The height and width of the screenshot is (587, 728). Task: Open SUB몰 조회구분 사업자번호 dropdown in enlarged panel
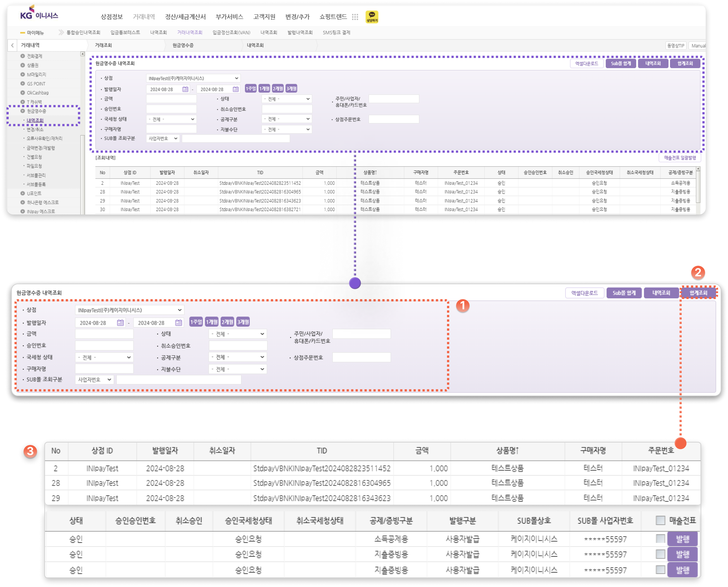coord(94,379)
